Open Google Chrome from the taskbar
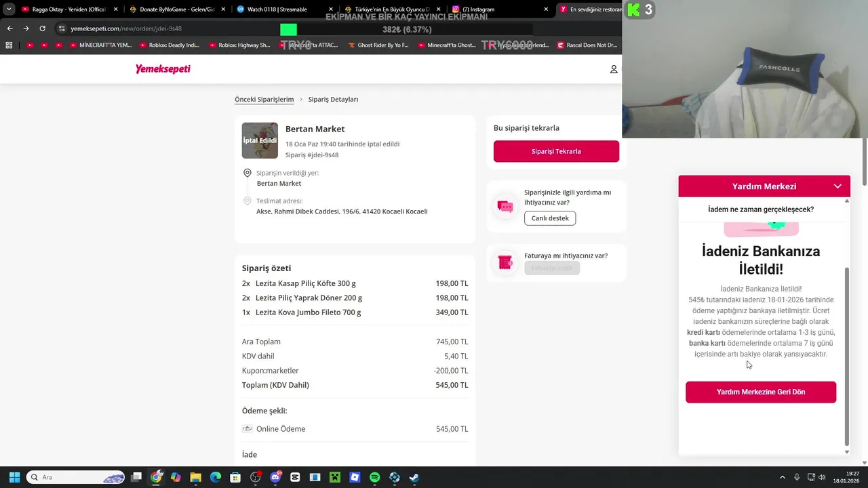The width and height of the screenshot is (868, 488). 156,477
